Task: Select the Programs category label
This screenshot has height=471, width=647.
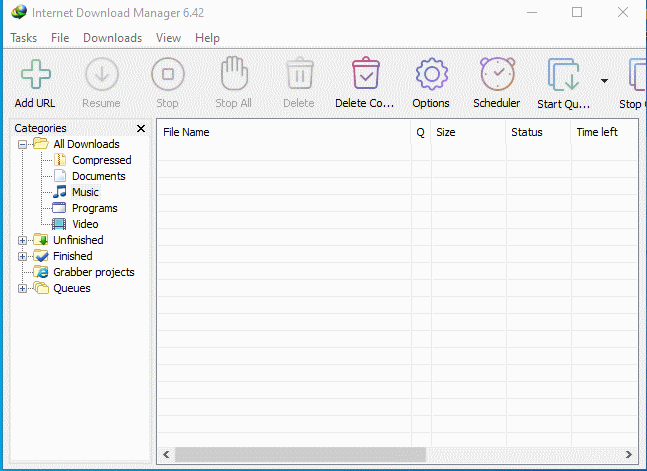Action: (94, 208)
